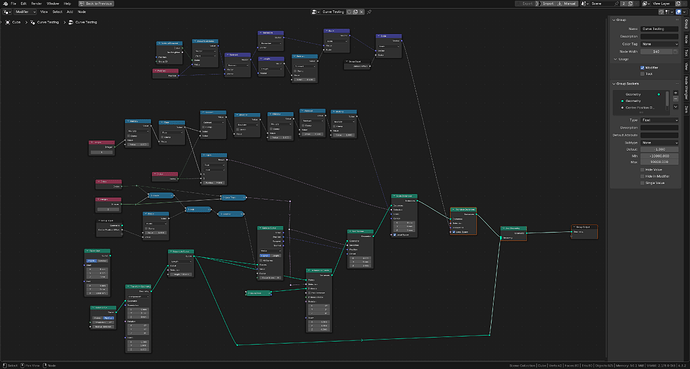Open the Render menu

36,4
